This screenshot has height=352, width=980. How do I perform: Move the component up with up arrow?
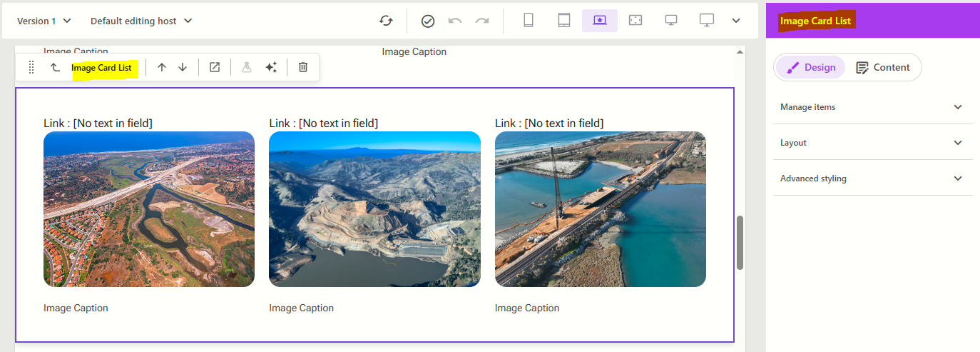click(x=162, y=67)
